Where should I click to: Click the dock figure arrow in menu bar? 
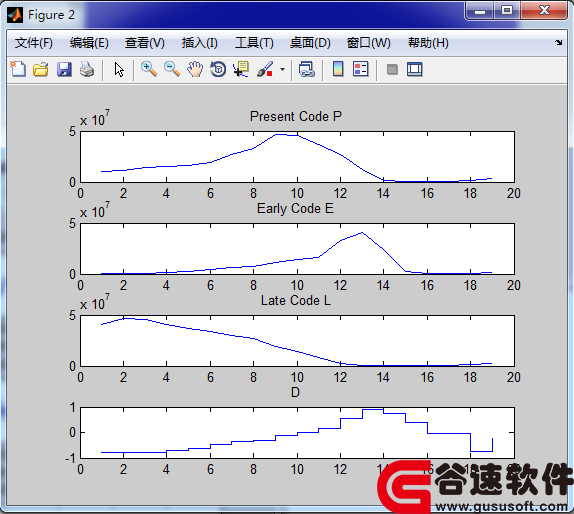click(559, 42)
